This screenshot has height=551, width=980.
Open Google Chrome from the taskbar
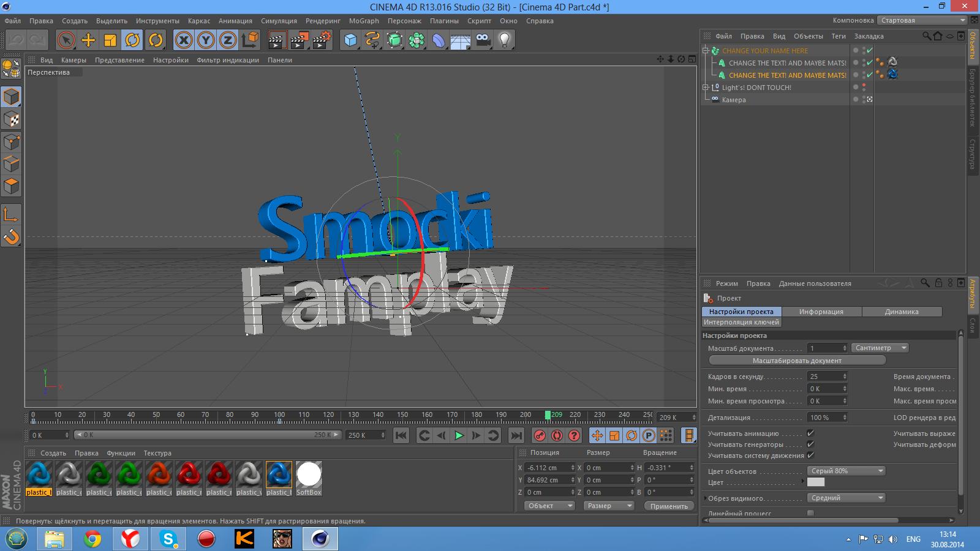tap(92, 539)
